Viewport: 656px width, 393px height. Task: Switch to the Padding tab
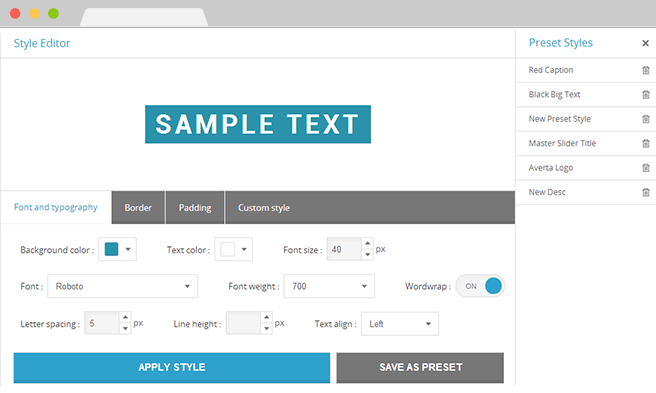click(x=195, y=208)
